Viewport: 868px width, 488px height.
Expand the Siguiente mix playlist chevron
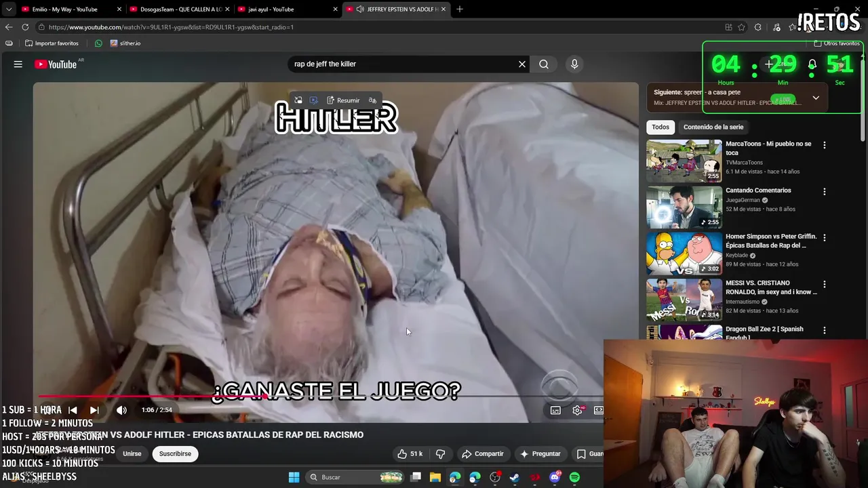(816, 98)
